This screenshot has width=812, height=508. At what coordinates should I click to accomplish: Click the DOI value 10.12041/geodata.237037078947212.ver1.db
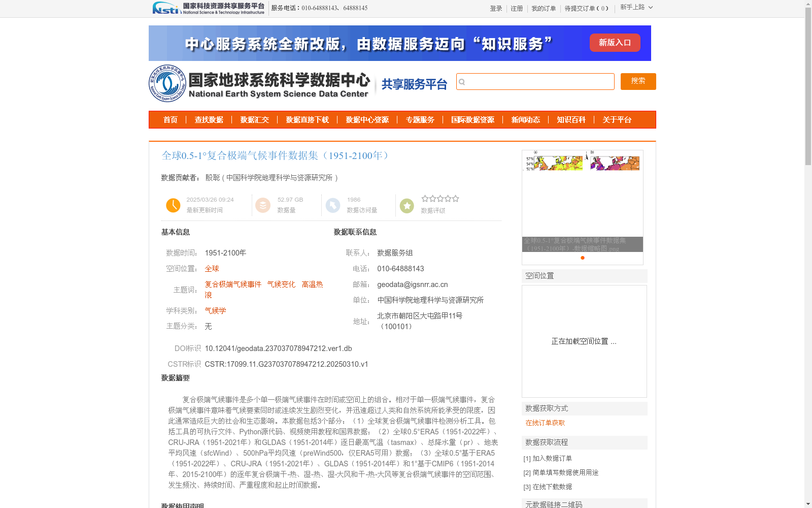point(278,348)
